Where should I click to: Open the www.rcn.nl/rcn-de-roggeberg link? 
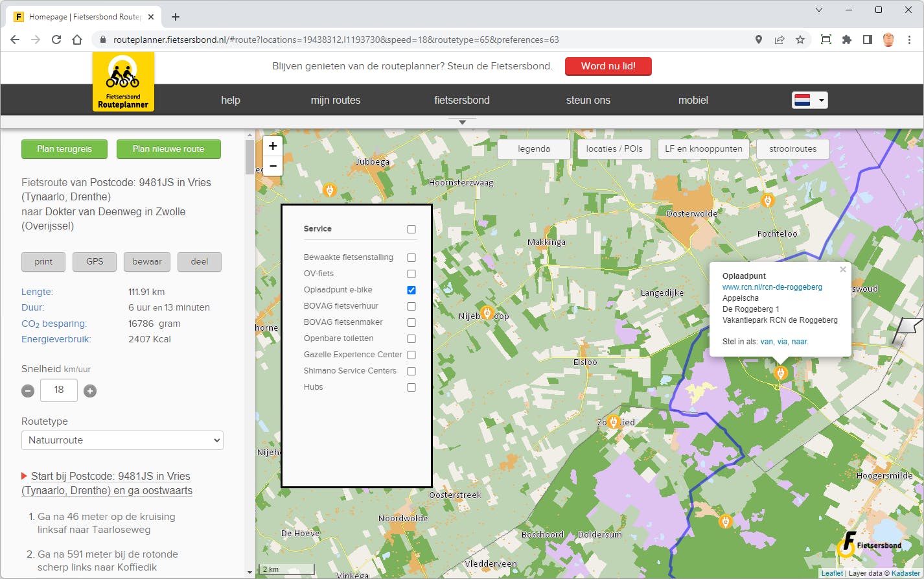click(x=772, y=287)
